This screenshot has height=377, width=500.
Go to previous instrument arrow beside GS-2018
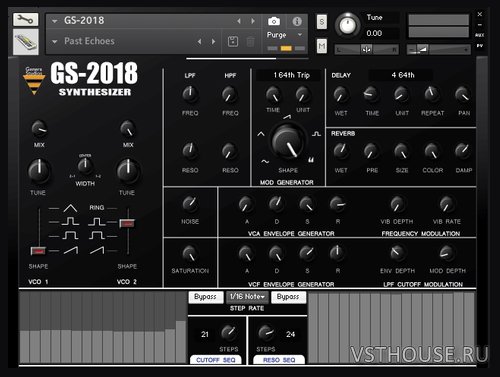239,21
